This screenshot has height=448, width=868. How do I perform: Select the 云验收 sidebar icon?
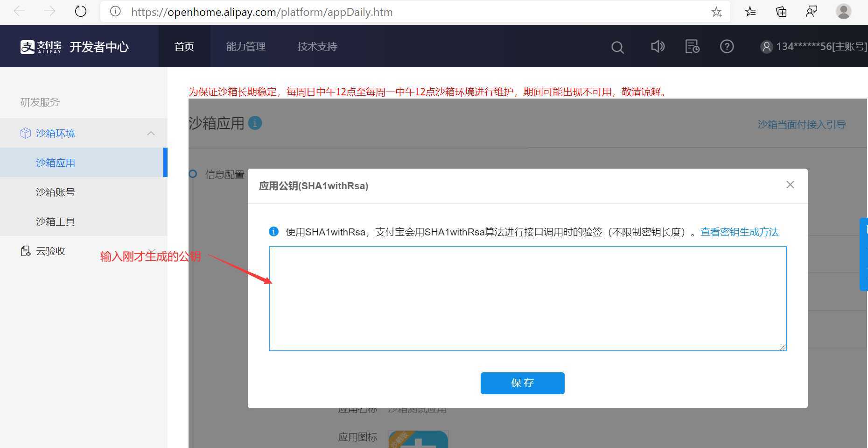click(26, 251)
